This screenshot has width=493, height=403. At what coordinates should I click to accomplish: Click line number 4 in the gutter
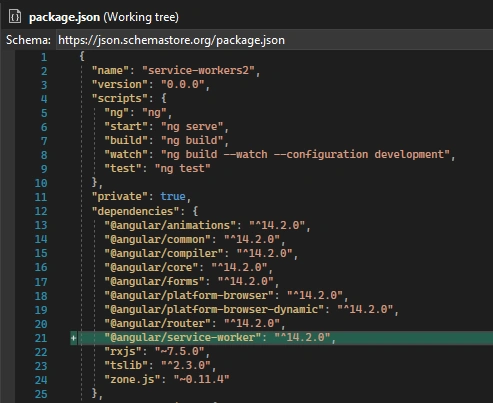click(44, 99)
